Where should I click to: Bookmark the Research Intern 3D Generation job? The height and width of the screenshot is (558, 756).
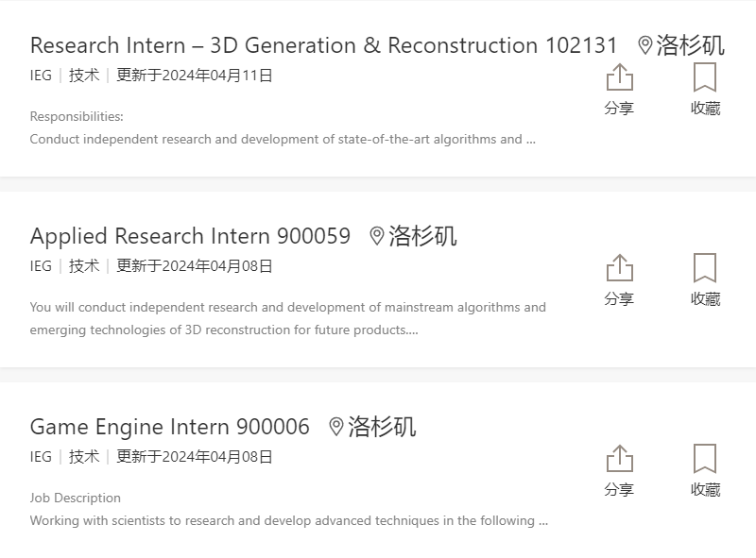tap(705, 77)
